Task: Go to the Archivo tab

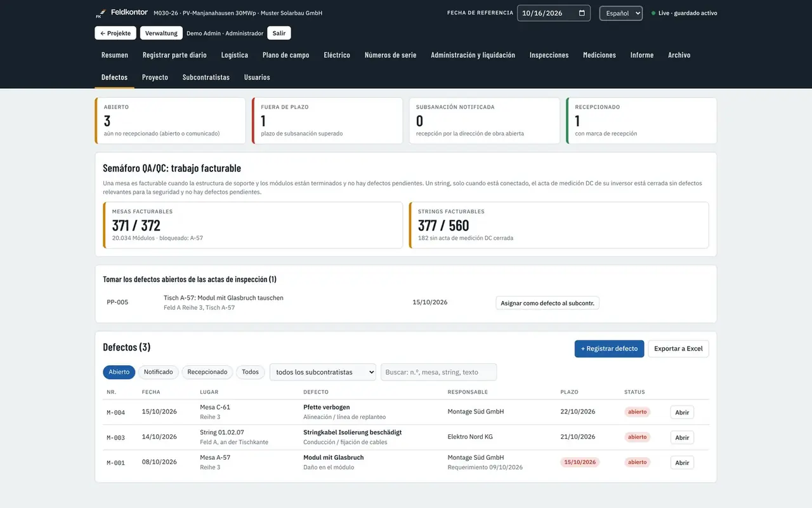Action: 679,55
